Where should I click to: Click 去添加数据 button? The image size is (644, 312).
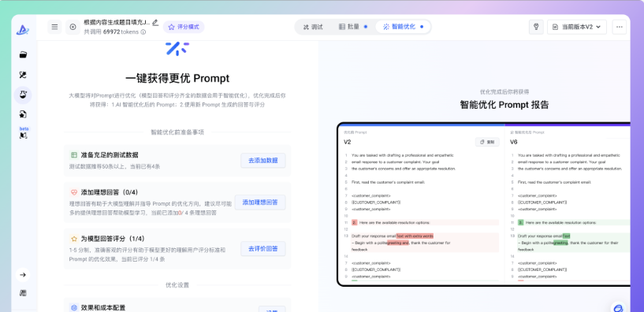click(x=262, y=161)
